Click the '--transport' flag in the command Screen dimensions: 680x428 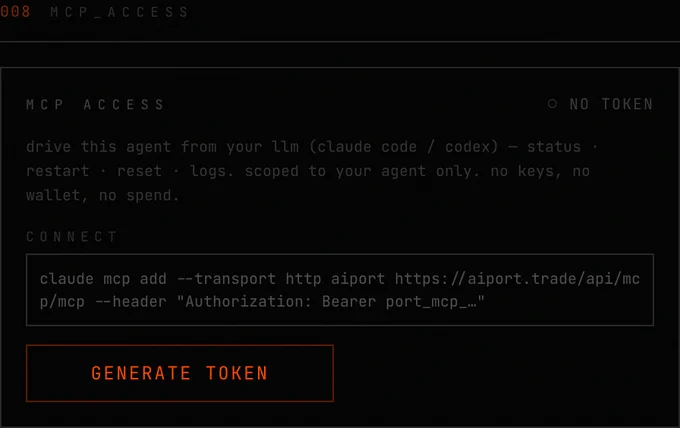tap(226, 278)
